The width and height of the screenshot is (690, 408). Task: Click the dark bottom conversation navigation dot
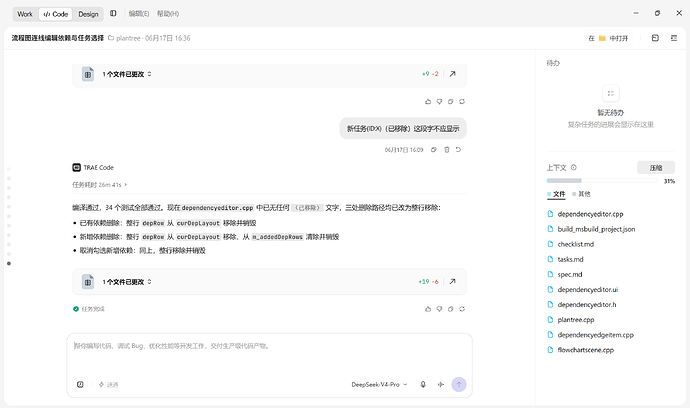(x=9, y=264)
